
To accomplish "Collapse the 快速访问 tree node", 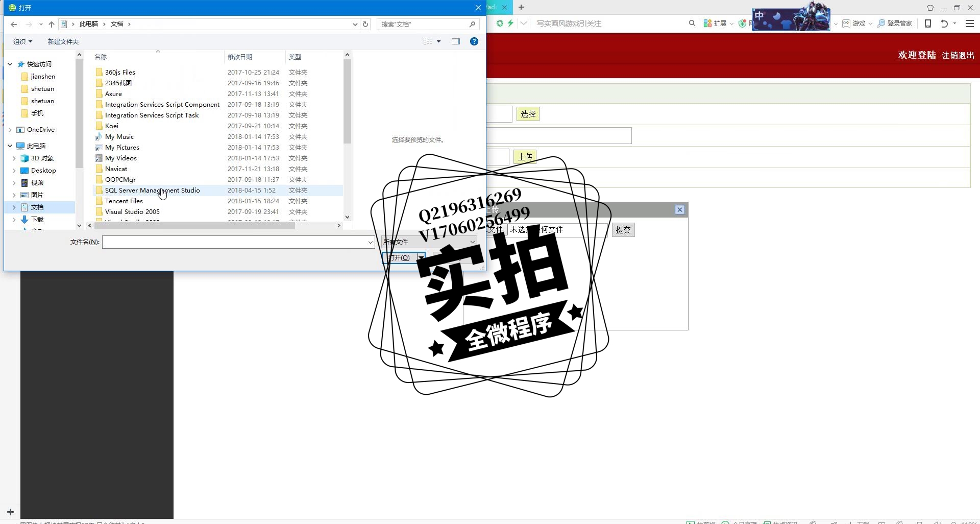I will (x=10, y=64).
